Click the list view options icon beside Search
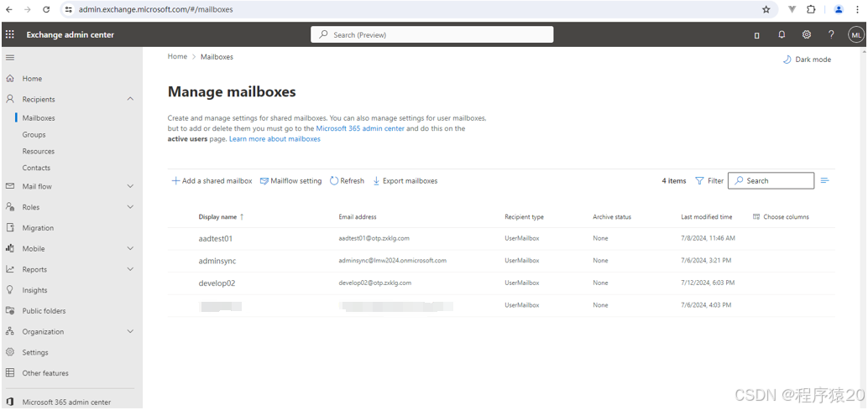Image resolution: width=868 pixels, height=410 pixels. tap(825, 181)
